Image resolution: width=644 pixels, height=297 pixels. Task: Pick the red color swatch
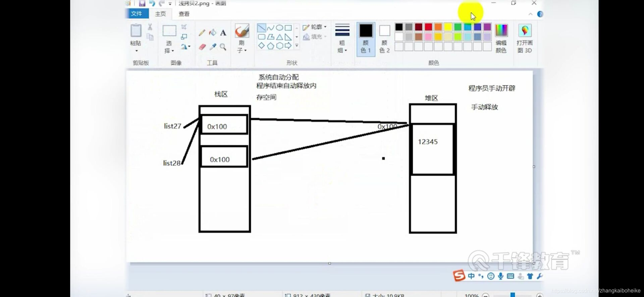tap(429, 27)
